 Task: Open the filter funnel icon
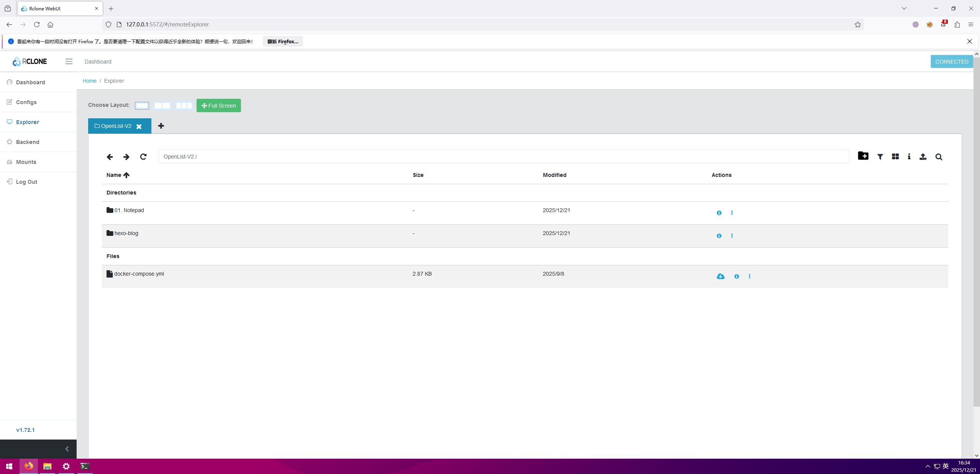tap(880, 157)
